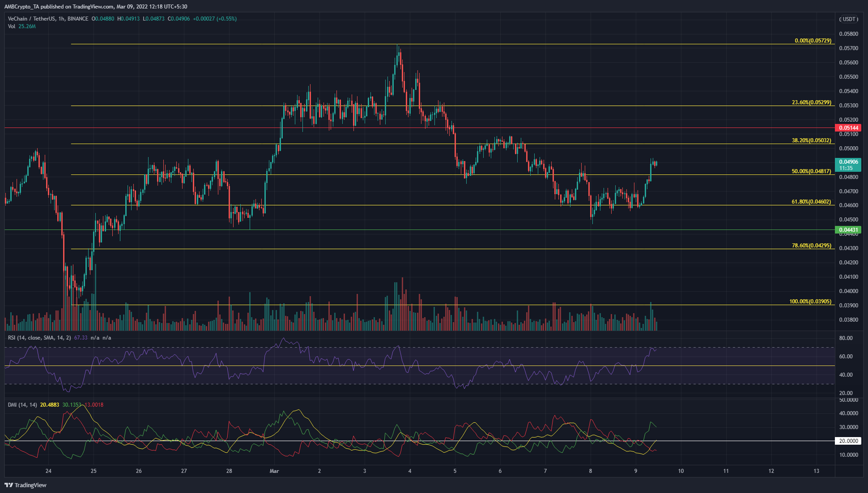The image size is (868, 493).
Task: Select the 38.20%(0.05032) Fibonacci label
Action: point(812,140)
